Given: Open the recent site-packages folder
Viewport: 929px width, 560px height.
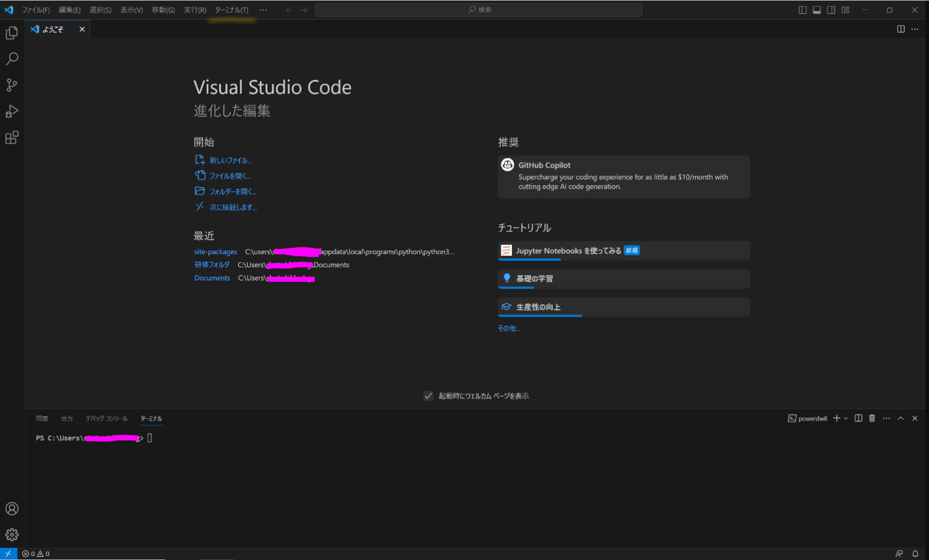Looking at the screenshot, I should (215, 251).
